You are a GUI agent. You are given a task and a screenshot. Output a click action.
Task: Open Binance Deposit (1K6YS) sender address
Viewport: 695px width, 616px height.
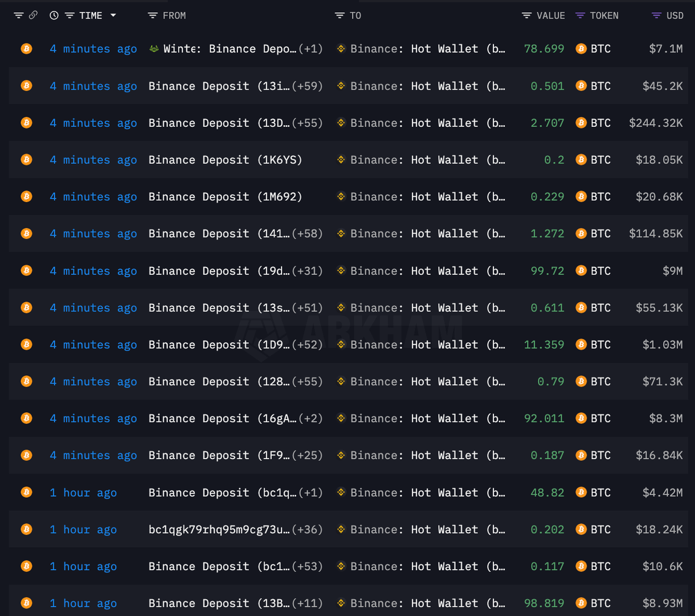(x=225, y=160)
